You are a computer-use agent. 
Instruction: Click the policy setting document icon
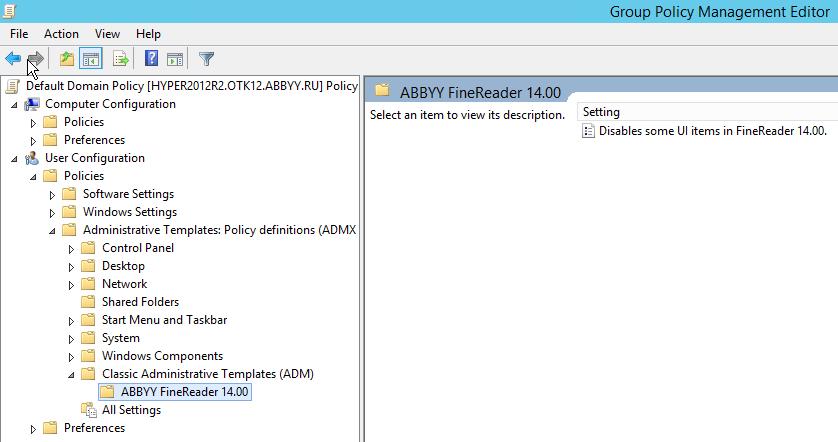click(588, 131)
